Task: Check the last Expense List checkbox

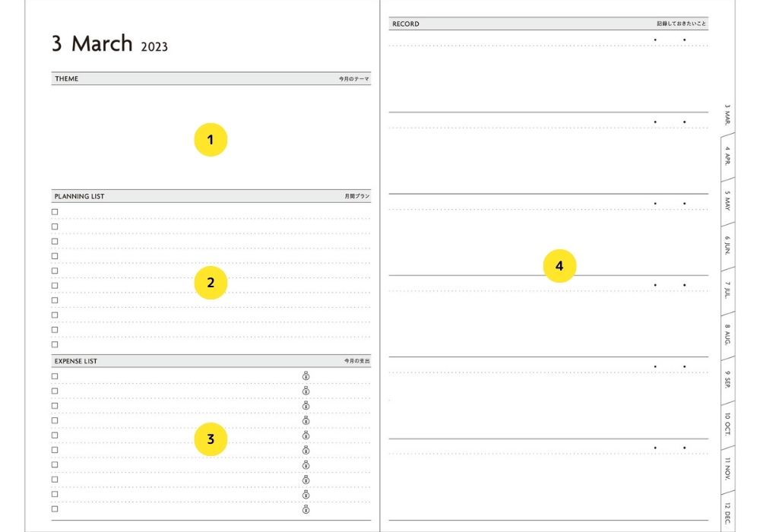Action: tap(55, 508)
